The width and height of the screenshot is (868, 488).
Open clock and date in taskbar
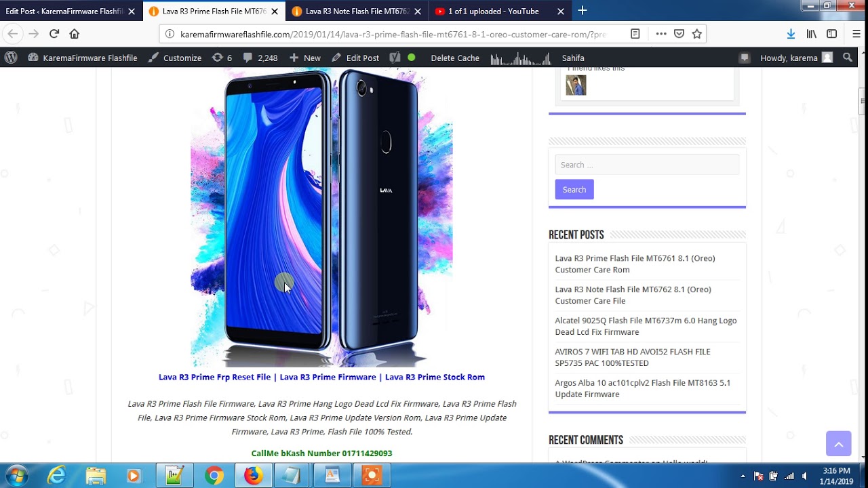pyautogui.click(x=836, y=476)
